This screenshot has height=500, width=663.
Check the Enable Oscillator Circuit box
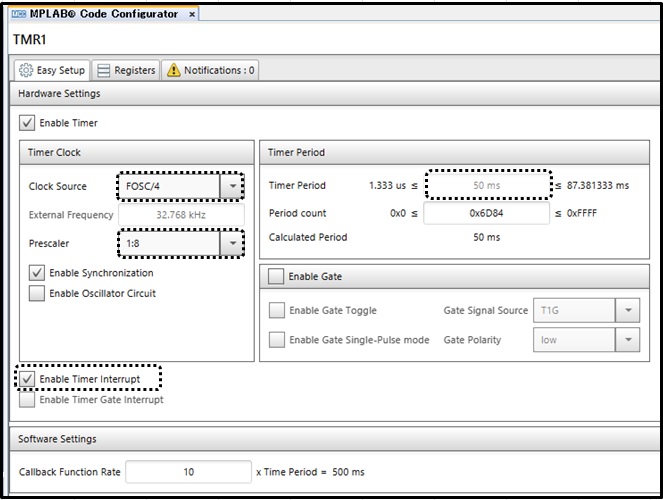point(37,293)
